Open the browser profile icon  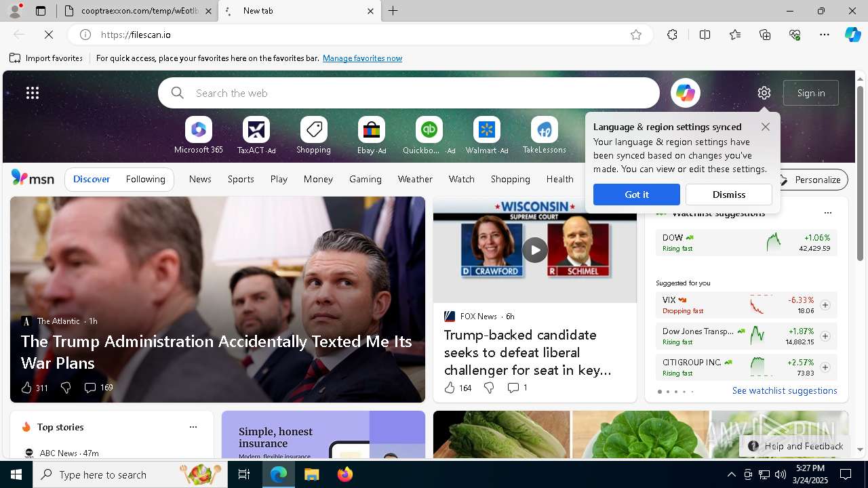(14, 11)
